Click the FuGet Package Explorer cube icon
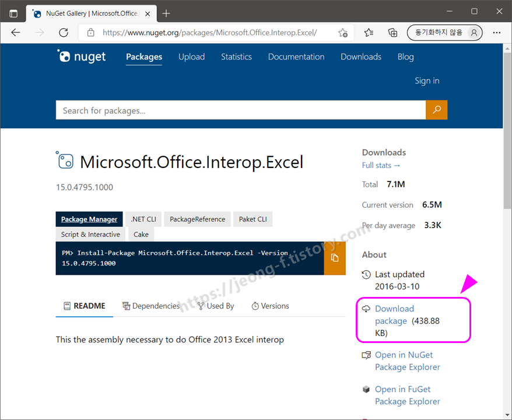This screenshot has width=512, height=420. (366, 389)
